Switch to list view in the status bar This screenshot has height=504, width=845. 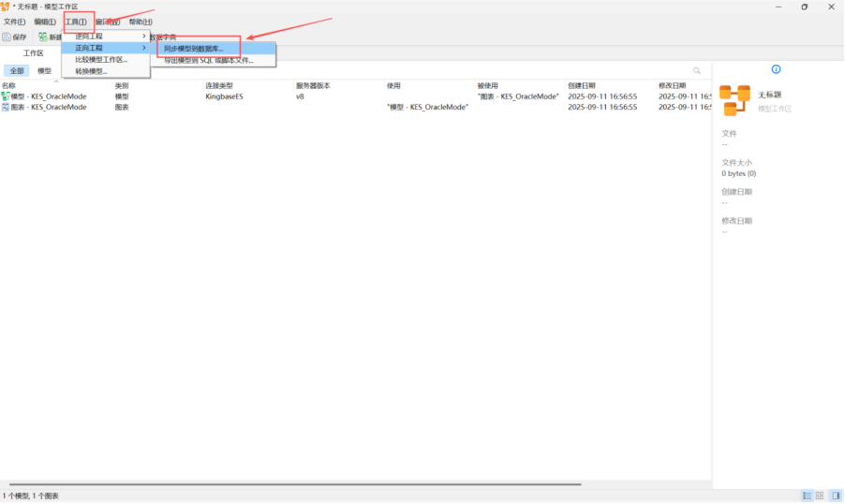click(x=807, y=495)
